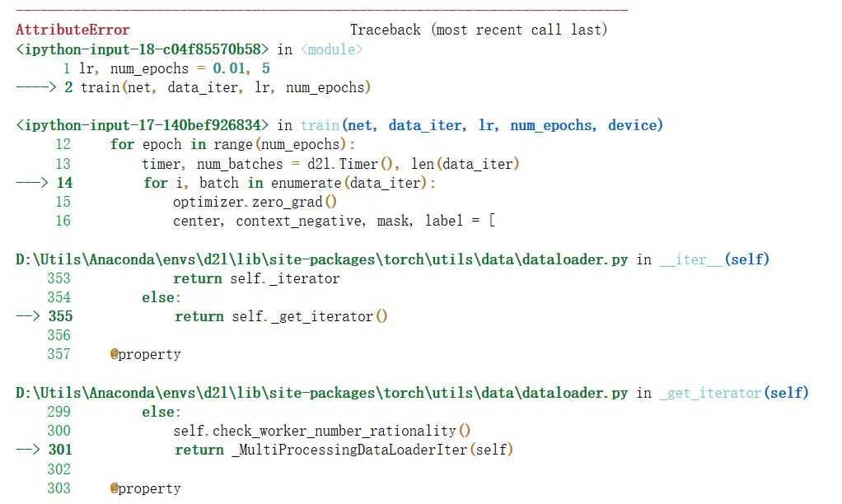Click line 13 with d2l.Timer()
Image resolution: width=842 pixels, height=504 pixels.
point(330,164)
